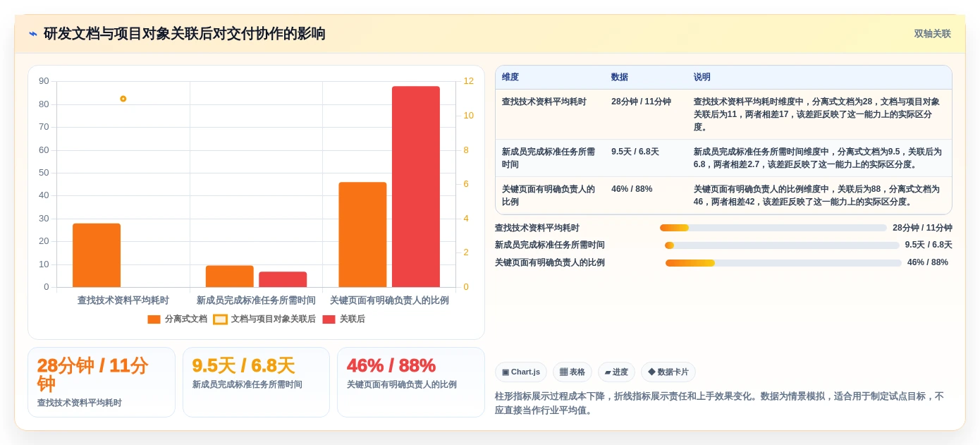Image resolution: width=980 pixels, height=445 pixels.
Task: Click the progress value 46% / 88%
Action: 928,262
